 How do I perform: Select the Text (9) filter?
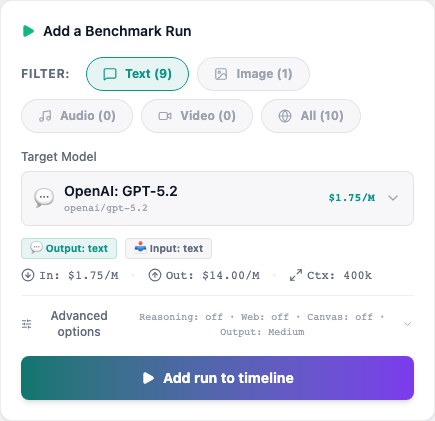click(x=137, y=74)
